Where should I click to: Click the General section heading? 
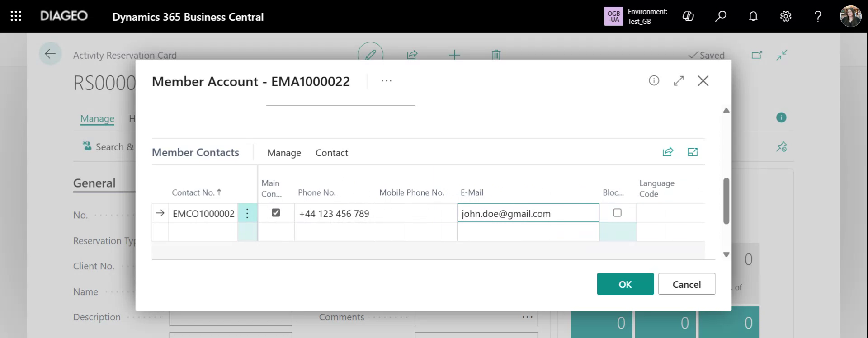94,183
